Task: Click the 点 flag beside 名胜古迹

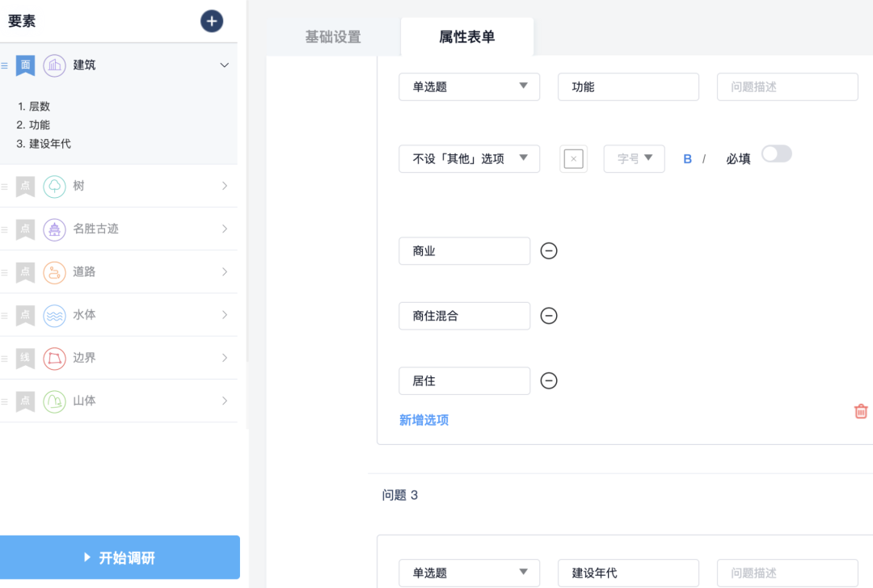Action: tap(25, 229)
